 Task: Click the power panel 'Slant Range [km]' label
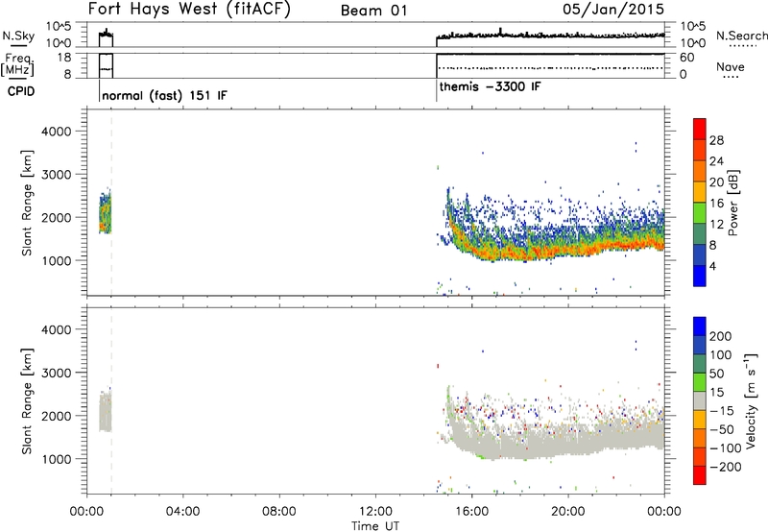point(27,203)
